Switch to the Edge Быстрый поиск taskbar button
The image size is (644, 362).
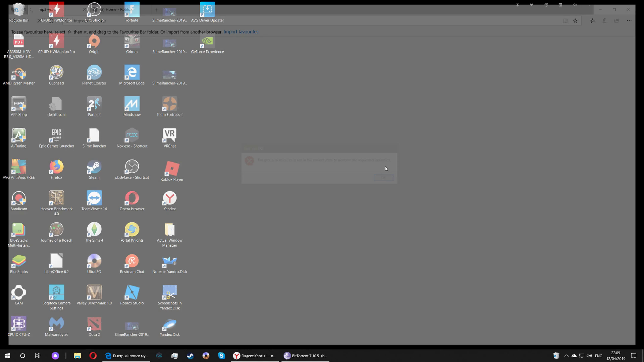coord(127,356)
